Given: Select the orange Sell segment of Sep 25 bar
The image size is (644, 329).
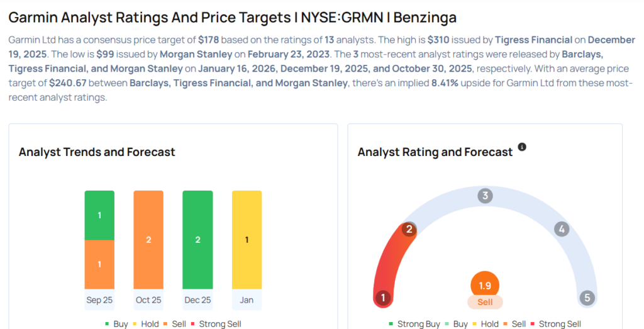Looking at the screenshot, I should pyautogui.click(x=99, y=264).
